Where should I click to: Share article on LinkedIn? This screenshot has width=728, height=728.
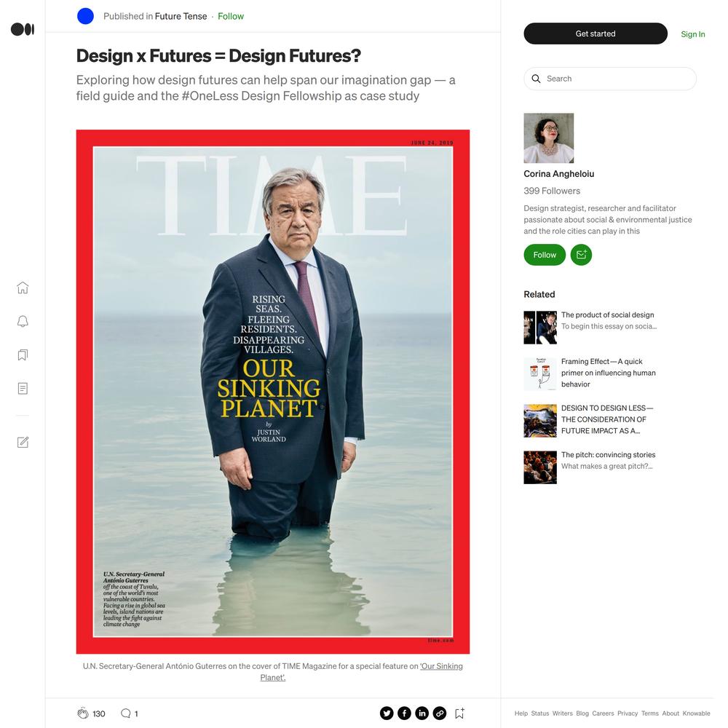422,713
